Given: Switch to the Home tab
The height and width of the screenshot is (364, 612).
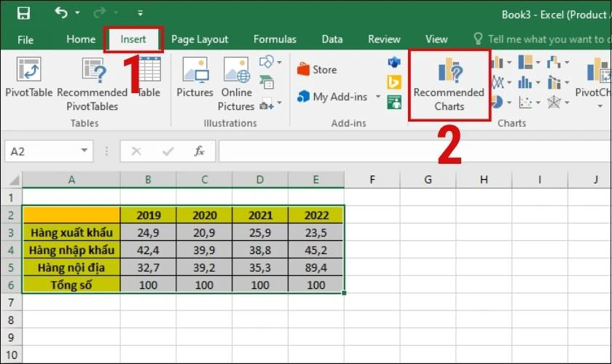Looking at the screenshot, I should 81,39.
